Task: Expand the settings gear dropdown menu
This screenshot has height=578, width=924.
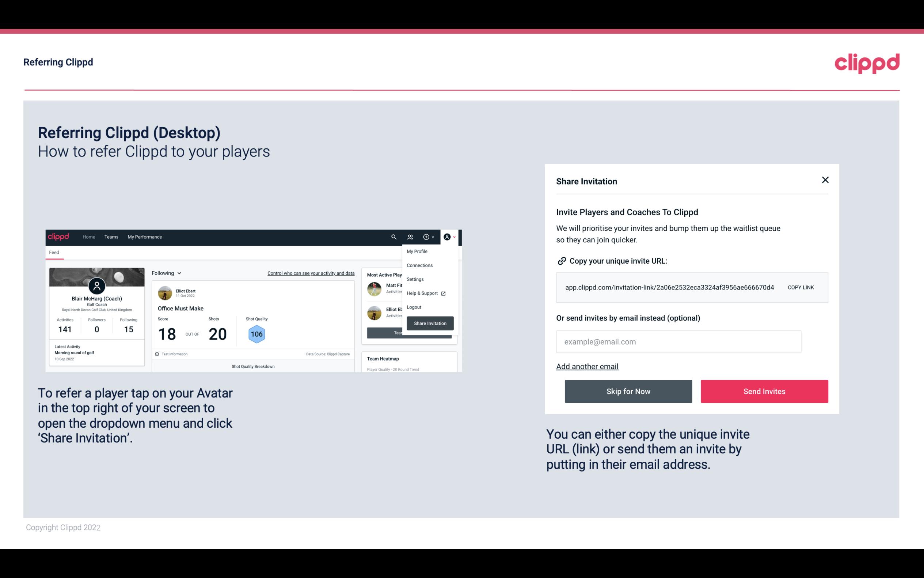Action: [430, 237]
